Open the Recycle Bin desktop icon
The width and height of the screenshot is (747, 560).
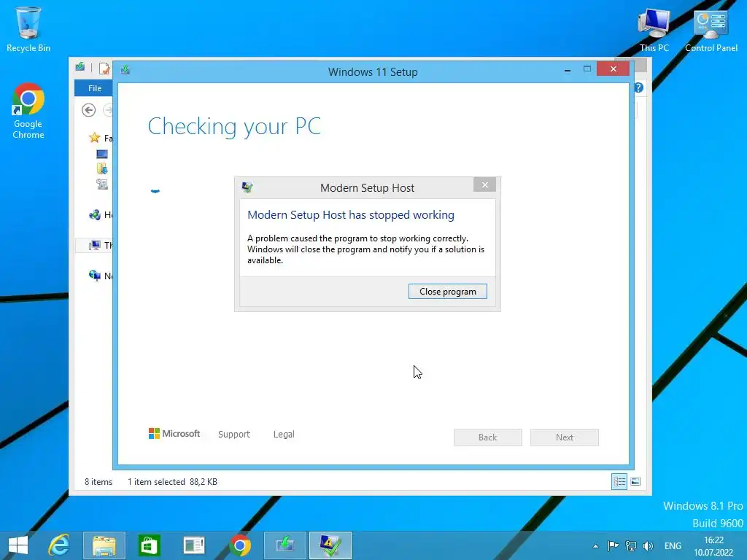click(x=28, y=29)
